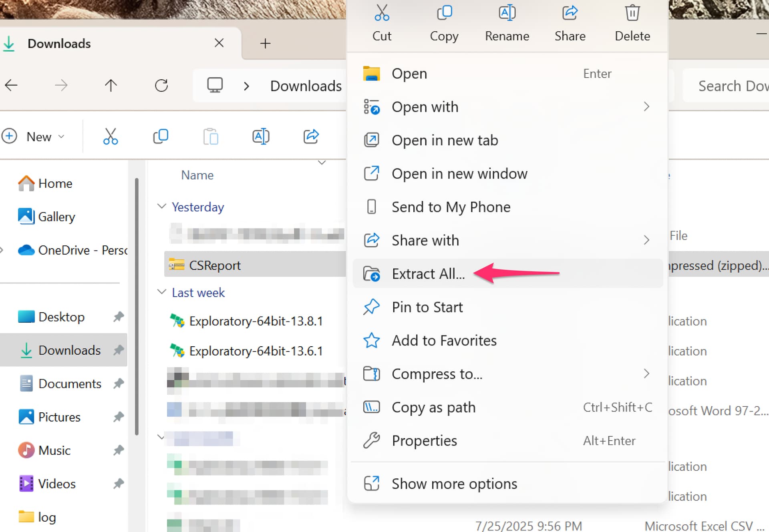Select Open in new tab
Viewport: 769px width, 532px height.
click(x=507, y=140)
